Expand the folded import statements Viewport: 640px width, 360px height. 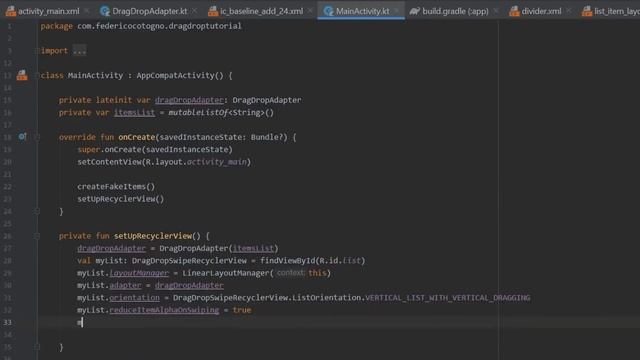pos(38,51)
